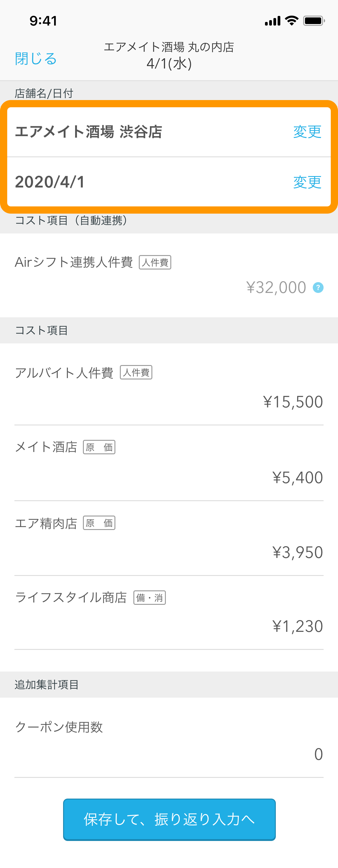Tap the 人件費 tag next to Airシフト連携人件費

[x=155, y=262]
